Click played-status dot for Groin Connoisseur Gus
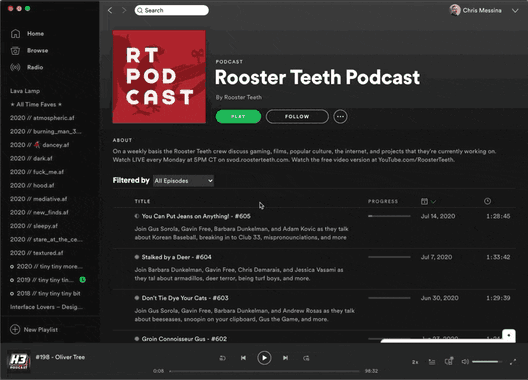This screenshot has height=380, width=528. tap(137, 339)
